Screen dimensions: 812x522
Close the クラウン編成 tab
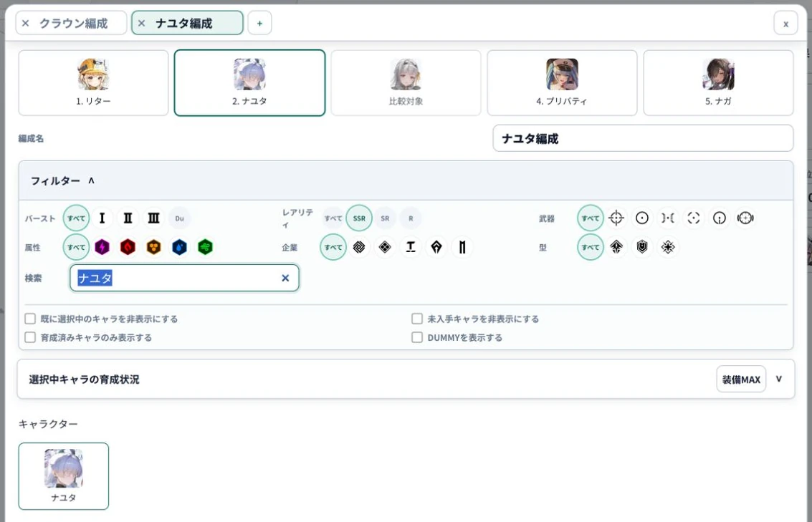pyautogui.click(x=25, y=24)
